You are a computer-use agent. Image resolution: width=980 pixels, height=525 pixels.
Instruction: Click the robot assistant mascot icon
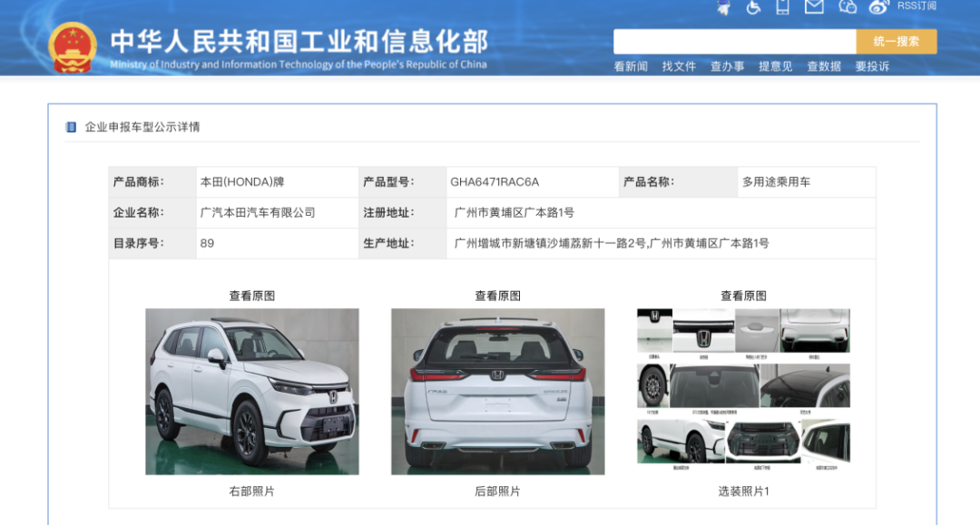[724, 7]
